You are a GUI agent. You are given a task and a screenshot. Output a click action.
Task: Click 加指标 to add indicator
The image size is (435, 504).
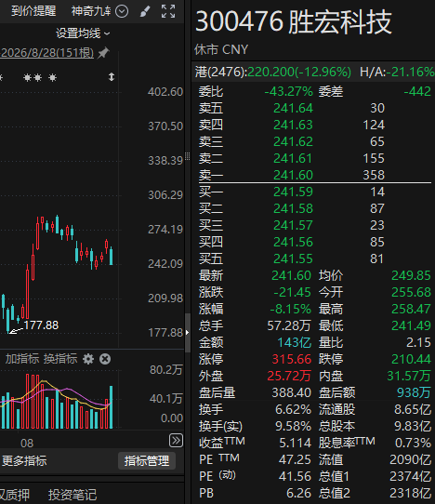22,359
